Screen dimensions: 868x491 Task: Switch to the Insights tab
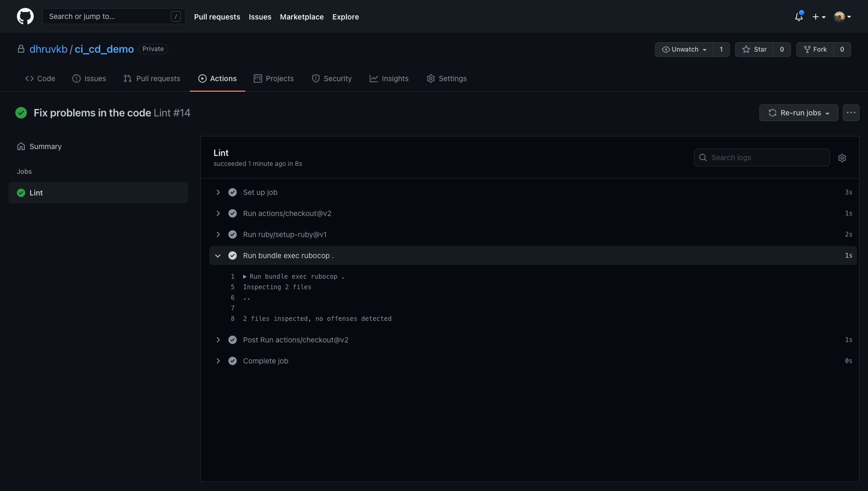click(x=389, y=78)
